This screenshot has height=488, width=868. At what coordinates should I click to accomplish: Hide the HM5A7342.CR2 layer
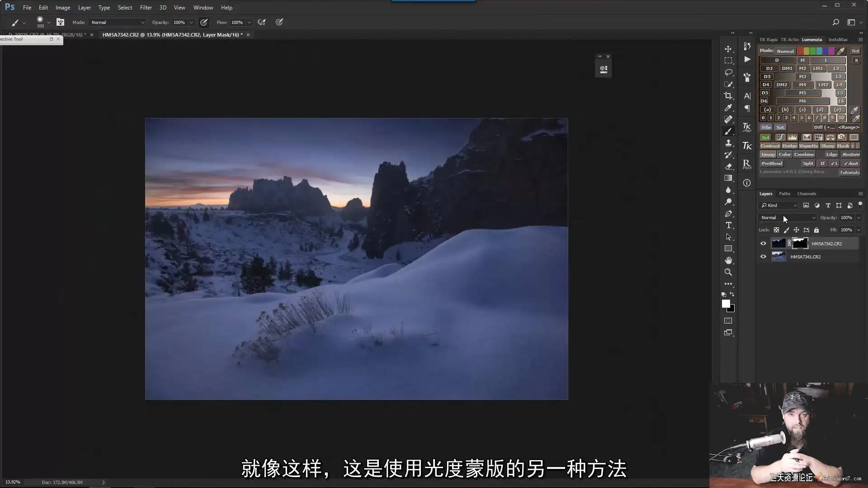[x=763, y=244]
